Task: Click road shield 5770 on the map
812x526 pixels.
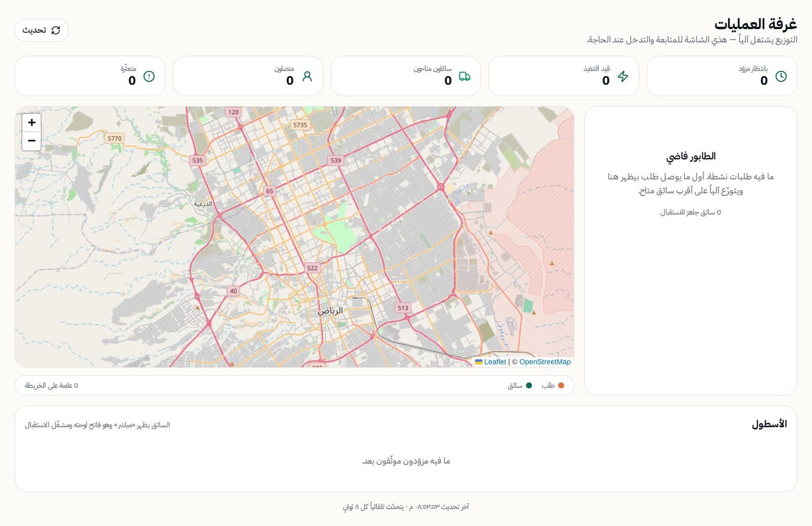Action: [114, 138]
